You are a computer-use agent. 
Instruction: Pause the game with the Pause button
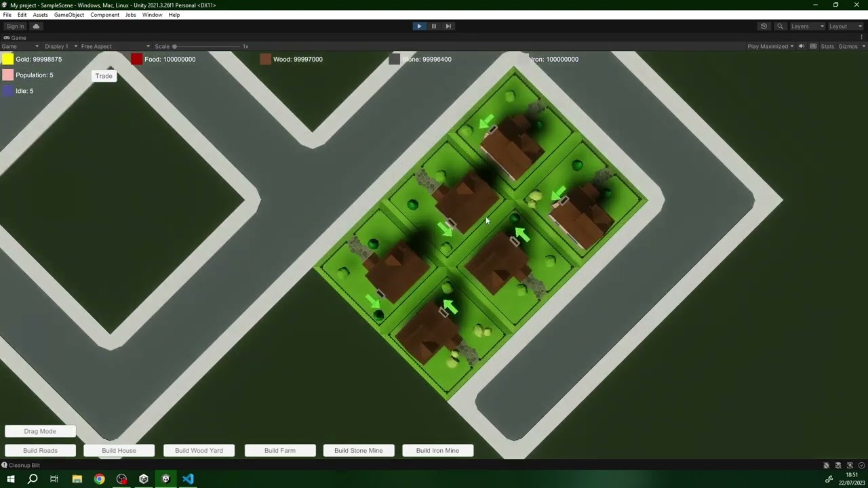434,26
